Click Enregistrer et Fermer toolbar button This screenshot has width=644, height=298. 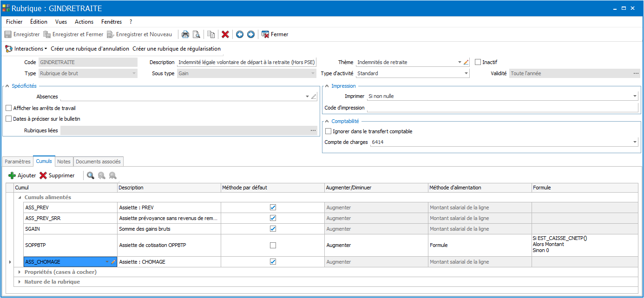(73, 34)
